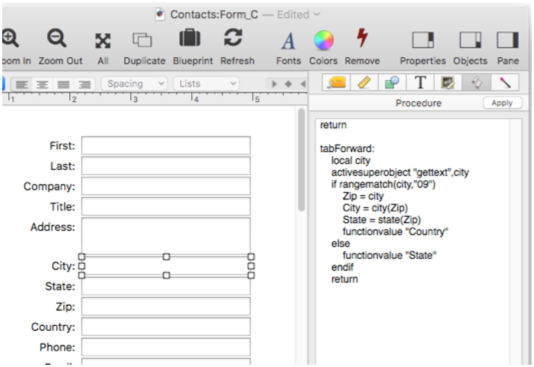This screenshot has width=534, height=367.
Task: Open the Spacing dropdown
Action: [134, 84]
